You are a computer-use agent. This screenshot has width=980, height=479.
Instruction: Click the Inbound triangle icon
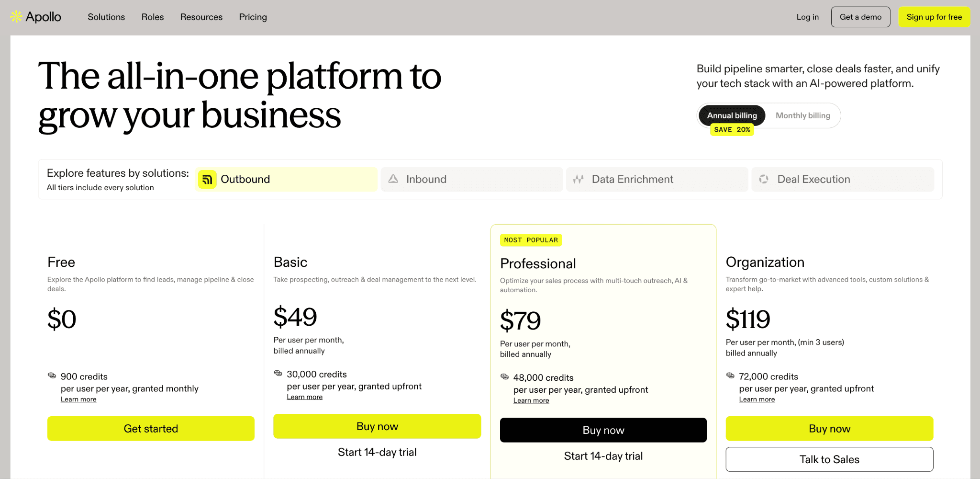[393, 179]
